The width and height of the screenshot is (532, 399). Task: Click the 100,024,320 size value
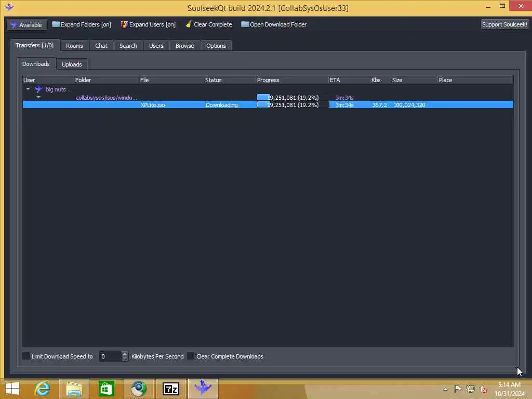pos(409,105)
